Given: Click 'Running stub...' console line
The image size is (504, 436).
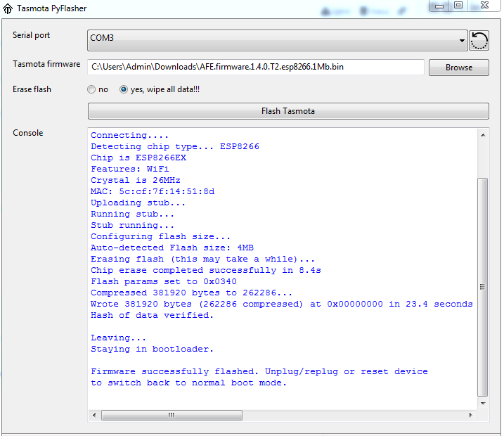Looking at the screenshot, I should [132, 214].
